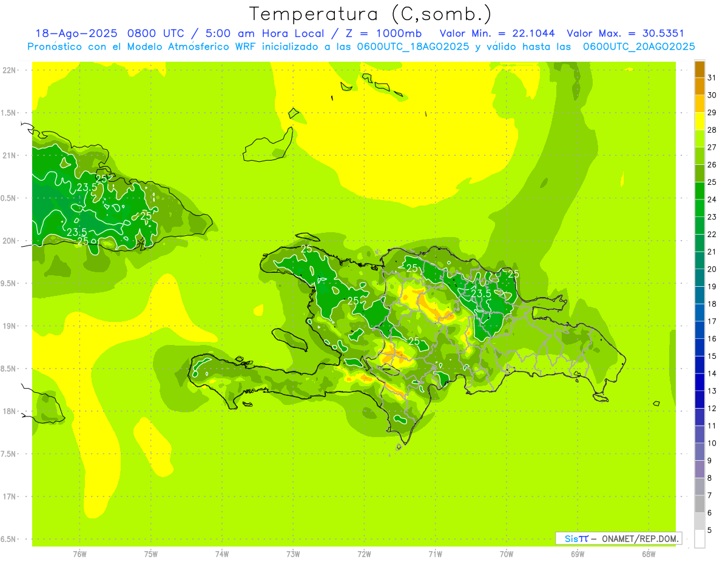Select the '18' value on the color scale
728x562 pixels.
pos(712,304)
